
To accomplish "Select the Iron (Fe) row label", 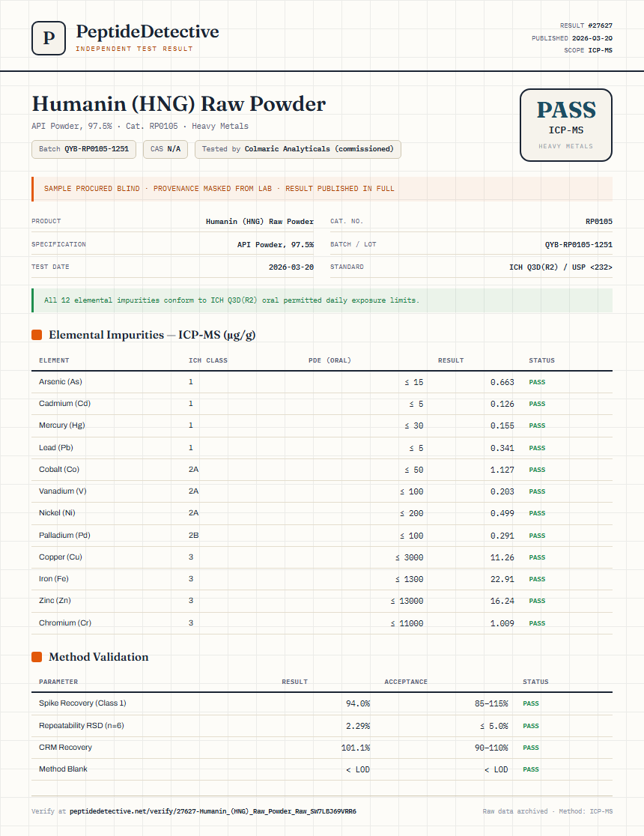I will 54,579.
